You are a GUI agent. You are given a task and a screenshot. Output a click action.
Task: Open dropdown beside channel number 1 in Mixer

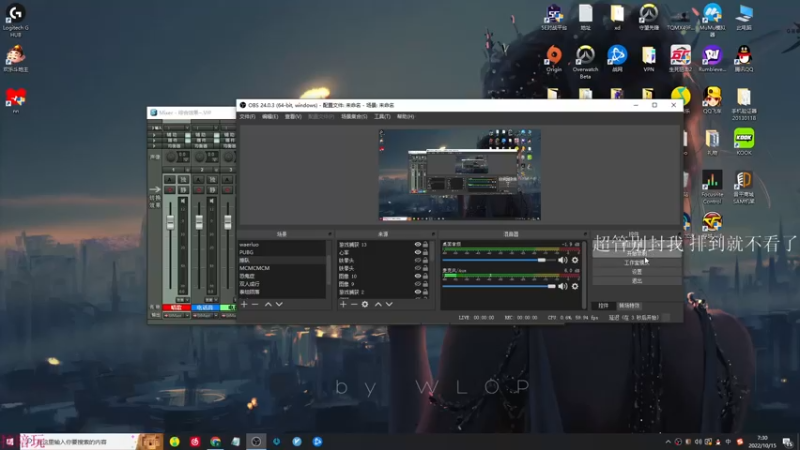click(187, 169)
